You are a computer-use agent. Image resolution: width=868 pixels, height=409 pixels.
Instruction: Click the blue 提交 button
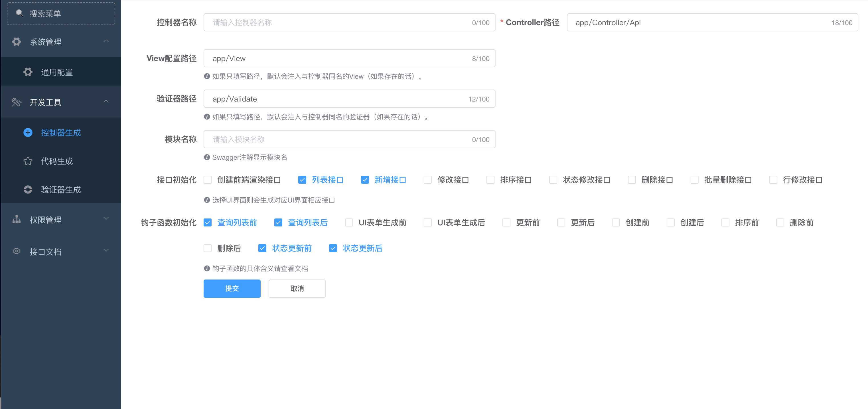click(x=232, y=288)
